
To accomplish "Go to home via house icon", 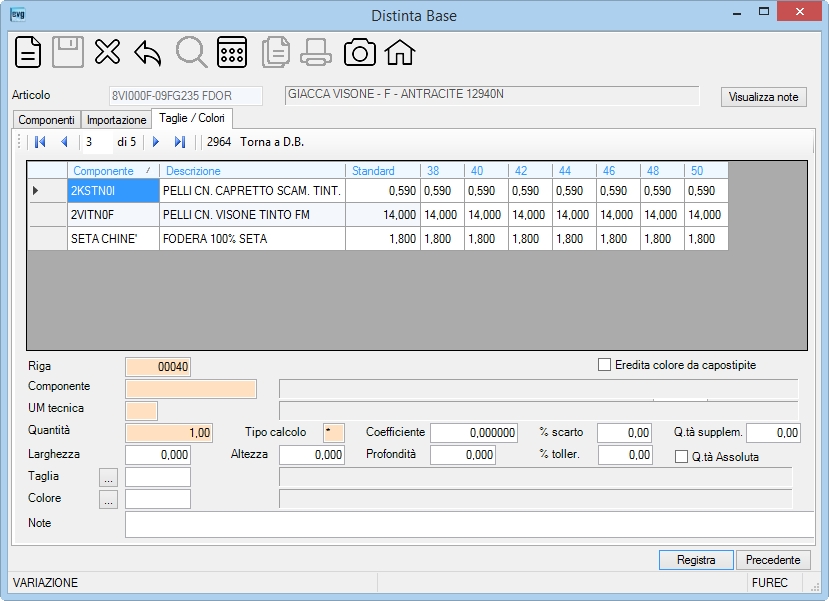I will pyautogui.click(x=400, y=53).
